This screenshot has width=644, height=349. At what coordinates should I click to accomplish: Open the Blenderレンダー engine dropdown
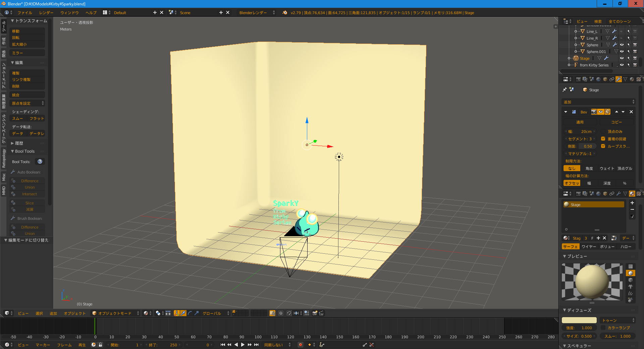pyautogui.click(x=256, y=12)
